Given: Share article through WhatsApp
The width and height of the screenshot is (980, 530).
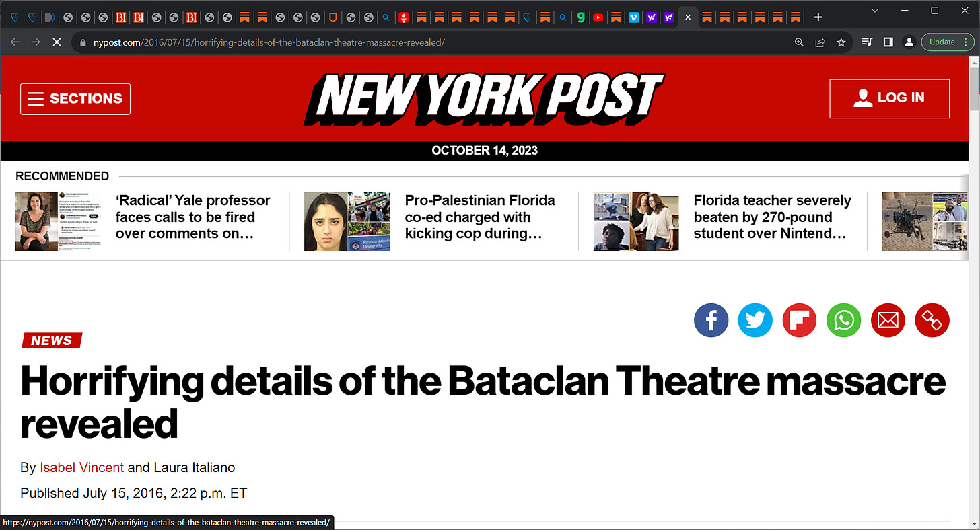Looking at the screenshot, I should click(844, 320).
